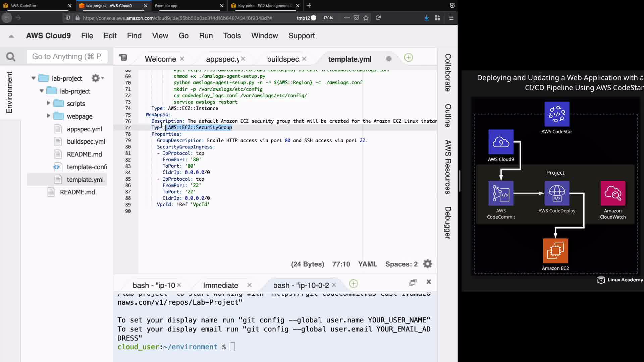Viewport: 644px width, 362px height.
Task: Maximize the terminal panel with the resize icon
Action: click(x=413, y=282)
